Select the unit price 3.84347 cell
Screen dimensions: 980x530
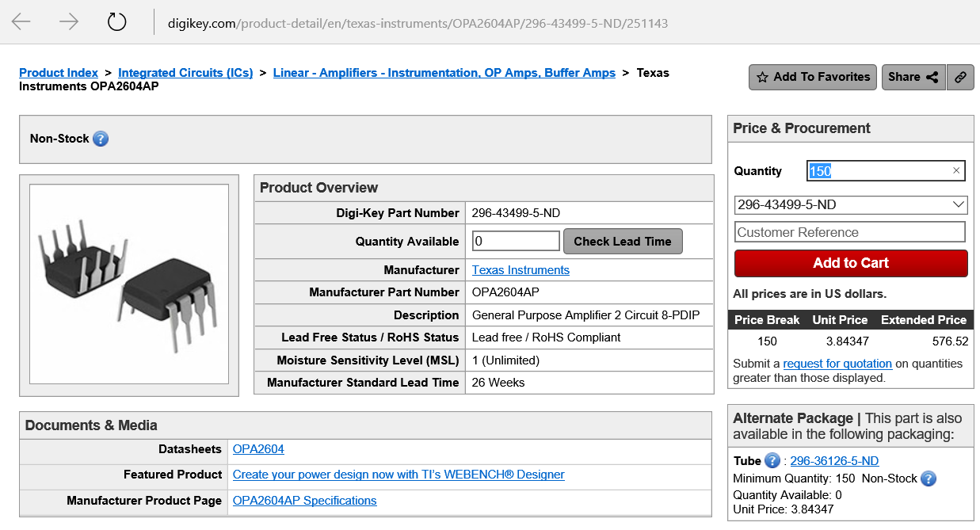847,341
